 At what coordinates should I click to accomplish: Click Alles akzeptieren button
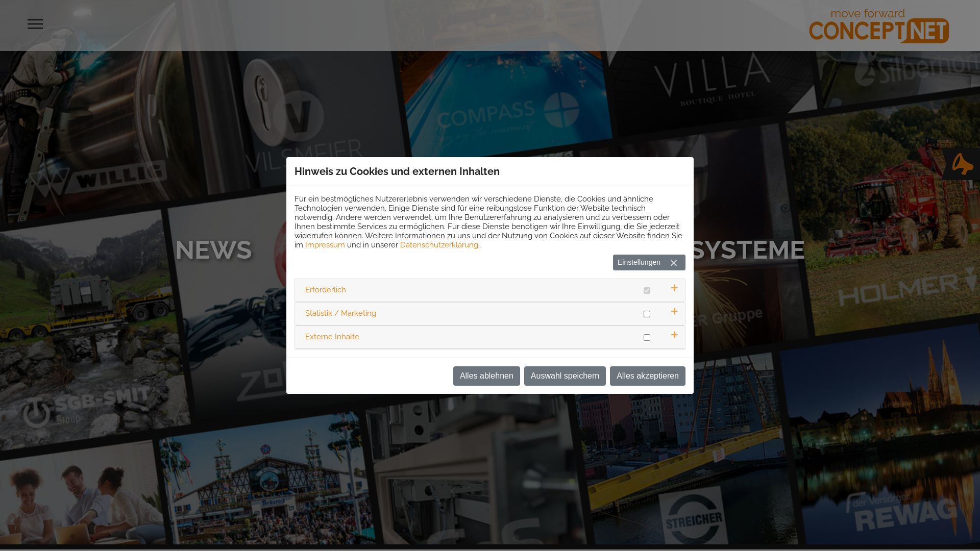point(648,376)
